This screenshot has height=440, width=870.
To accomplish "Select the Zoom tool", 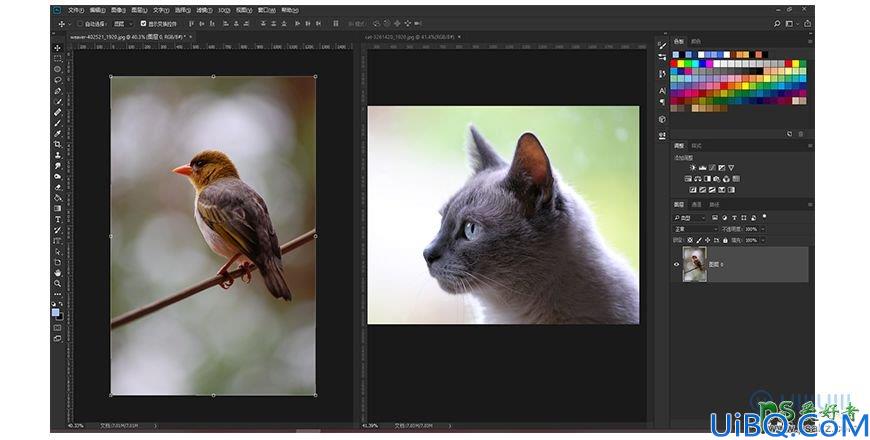I will point(58,284).
